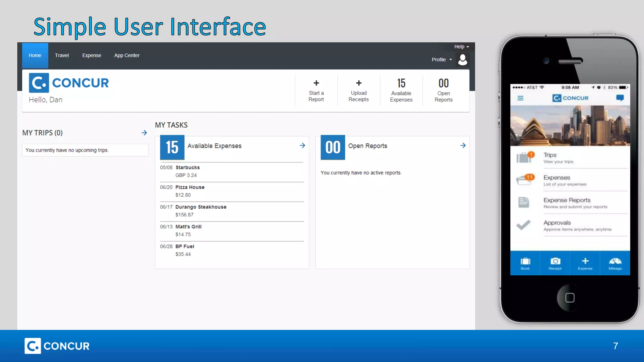Click arrow beside Open Reports task

[463, 145]
